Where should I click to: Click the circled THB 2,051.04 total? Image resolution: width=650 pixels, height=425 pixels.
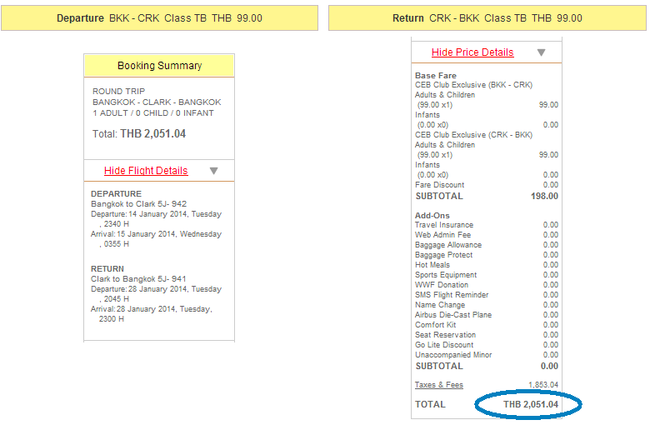point(531,404)
